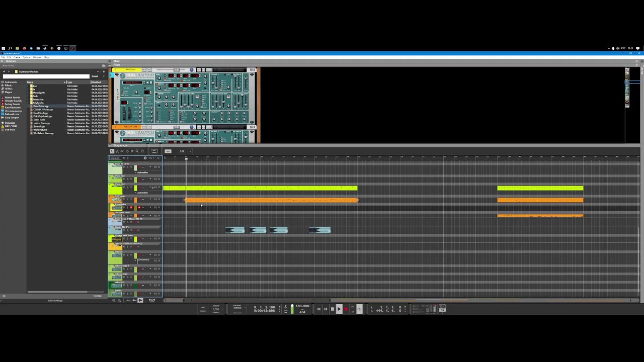The width and height of the screenshot is (644, 362).
Task: Select the hand tool in Sequencer toolbar
Action: point(142,151)
